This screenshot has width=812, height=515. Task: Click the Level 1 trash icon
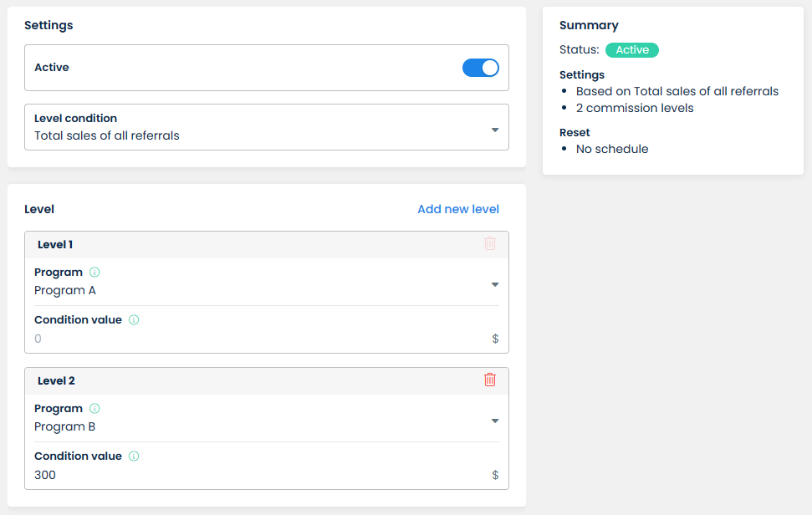pyautogui.click(x=490, y=243)
